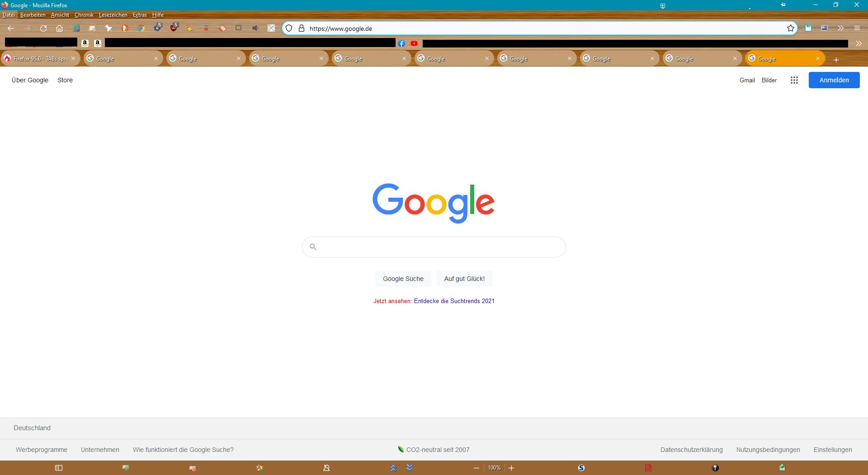Click the speaker mute toolbar icon

pyautogui.click(x=255, y=28)
